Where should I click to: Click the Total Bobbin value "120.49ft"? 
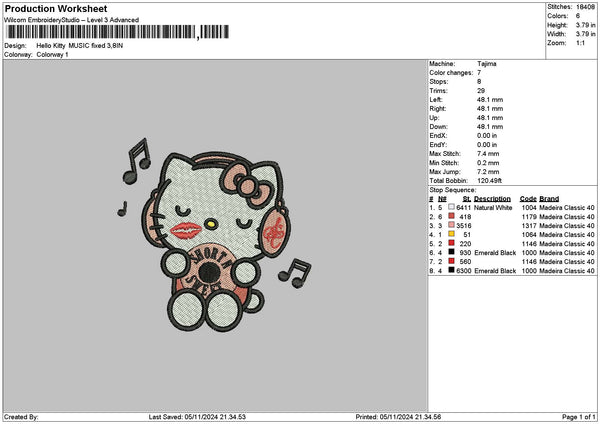489,181
